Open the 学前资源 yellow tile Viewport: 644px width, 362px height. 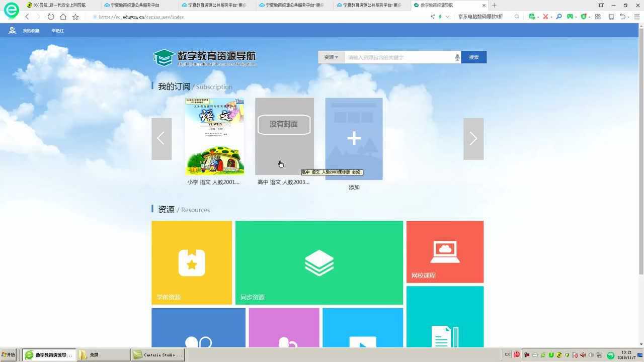click(192, 262)
